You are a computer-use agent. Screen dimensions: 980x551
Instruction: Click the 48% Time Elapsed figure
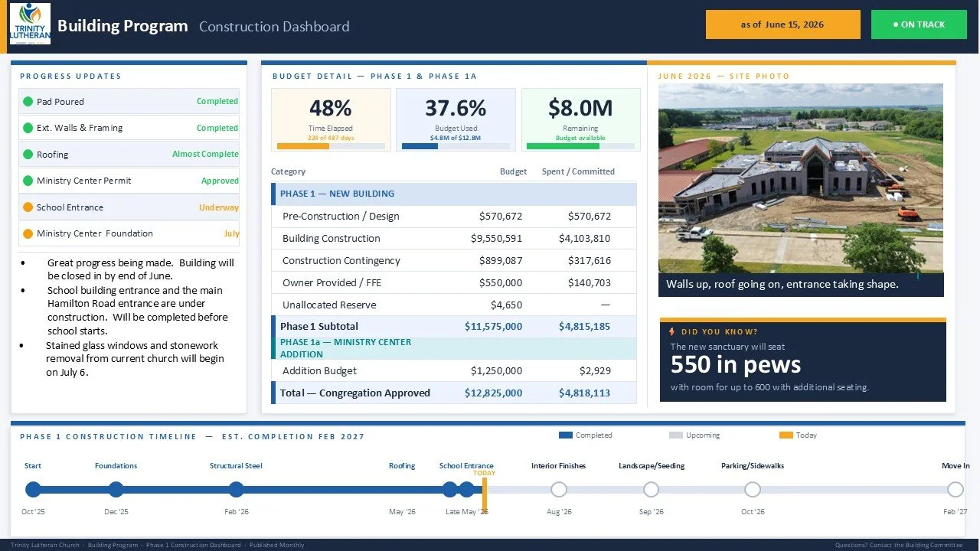331,108
